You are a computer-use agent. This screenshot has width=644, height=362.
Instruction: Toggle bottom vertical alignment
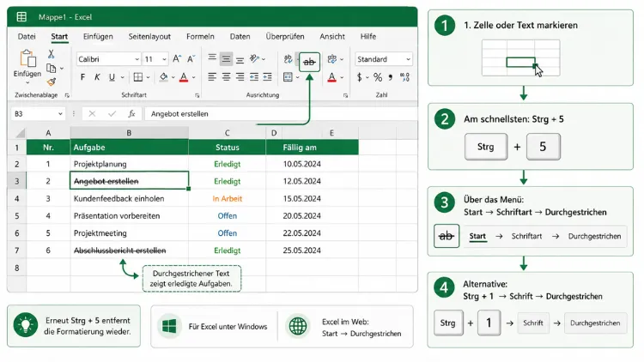pyautogui.click(x=240, y=59)
